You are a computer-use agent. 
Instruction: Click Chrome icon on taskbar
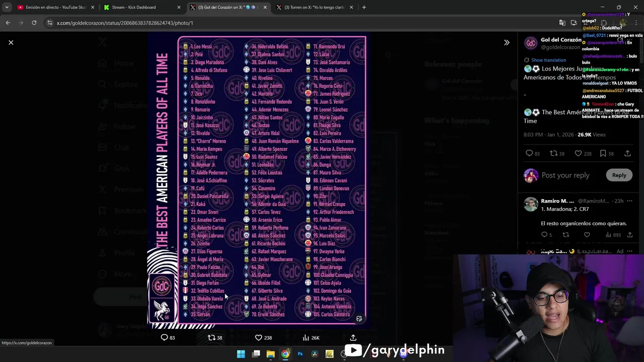285,354
